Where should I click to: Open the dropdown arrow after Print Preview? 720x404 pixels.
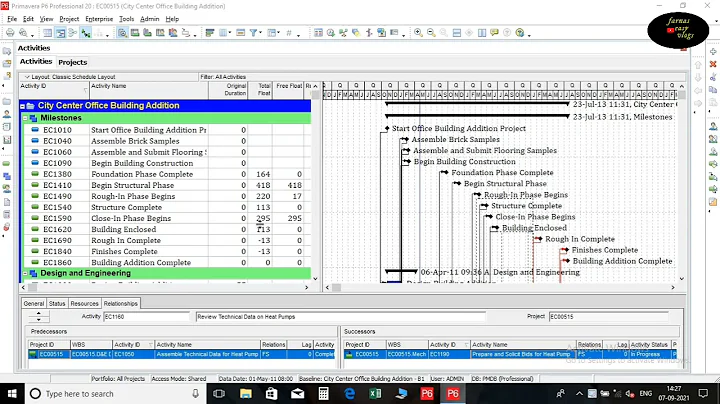(33, 35)
